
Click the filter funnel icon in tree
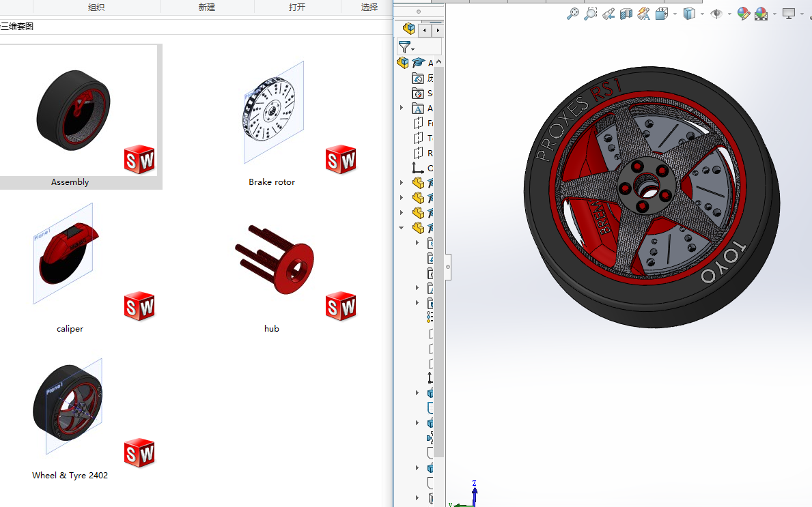(405, 46)
